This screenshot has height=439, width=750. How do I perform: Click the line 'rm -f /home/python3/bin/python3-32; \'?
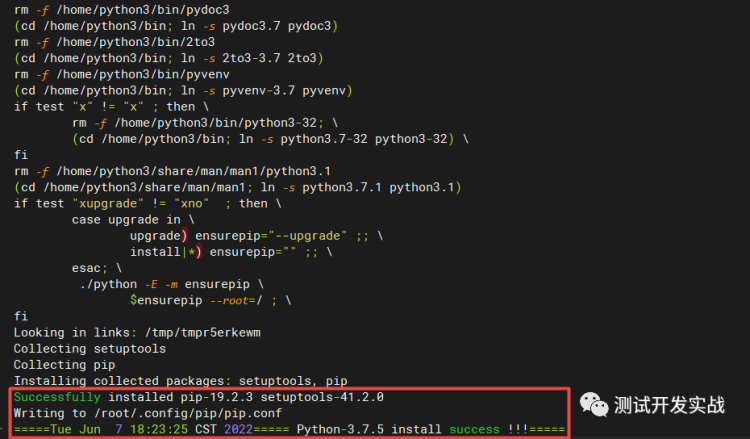click(205, 123)
